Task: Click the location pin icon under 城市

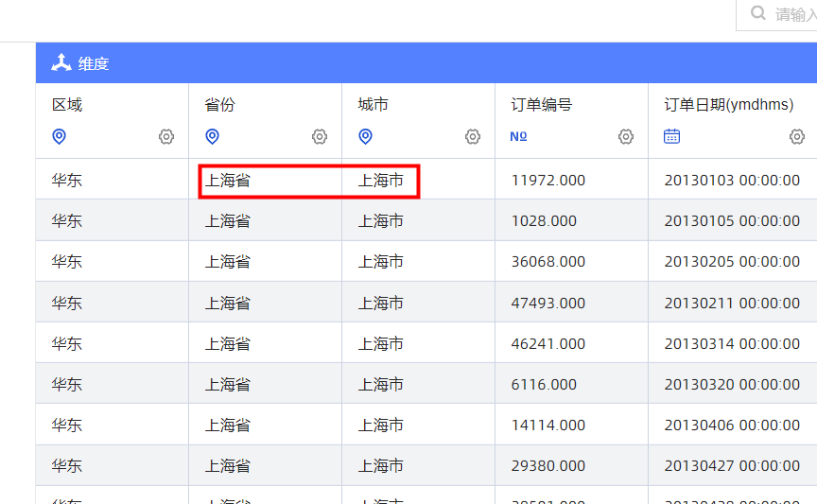Action: 365,136
